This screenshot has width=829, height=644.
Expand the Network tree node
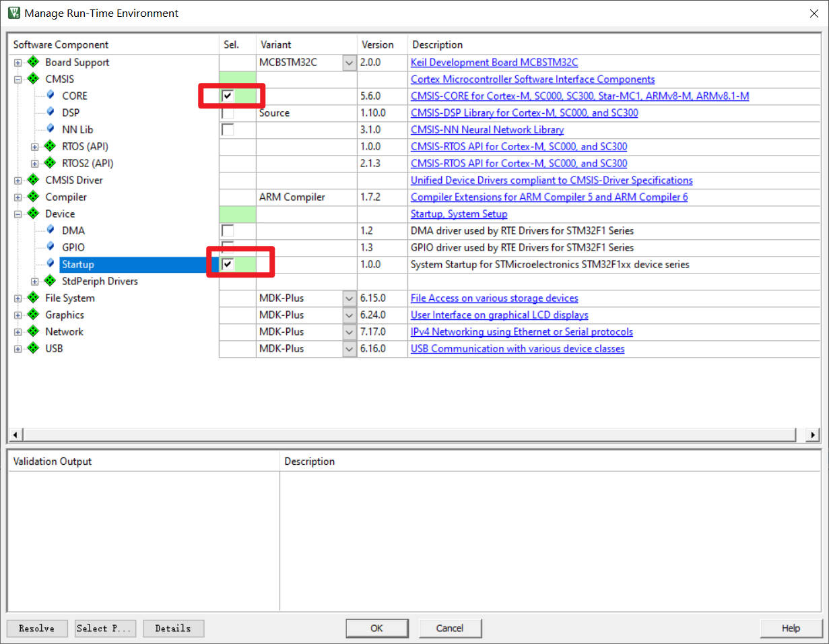[x=18, y=332]
